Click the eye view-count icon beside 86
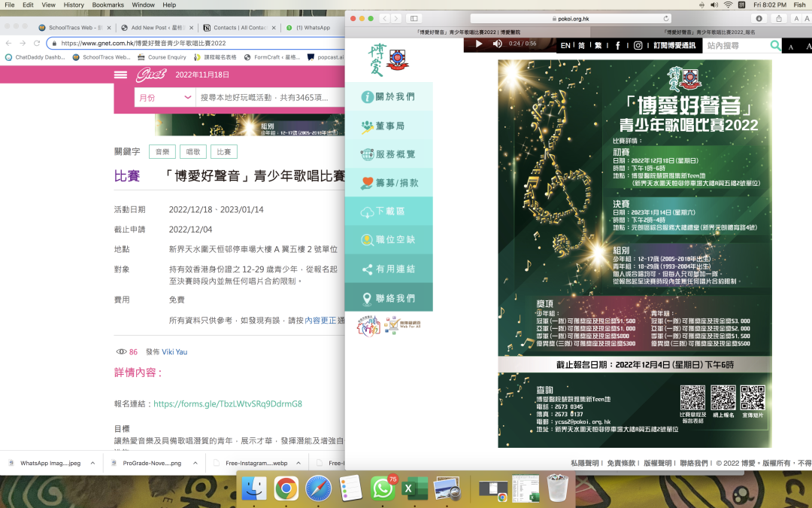This screenshot has height=508, width=812. (121, 352)
